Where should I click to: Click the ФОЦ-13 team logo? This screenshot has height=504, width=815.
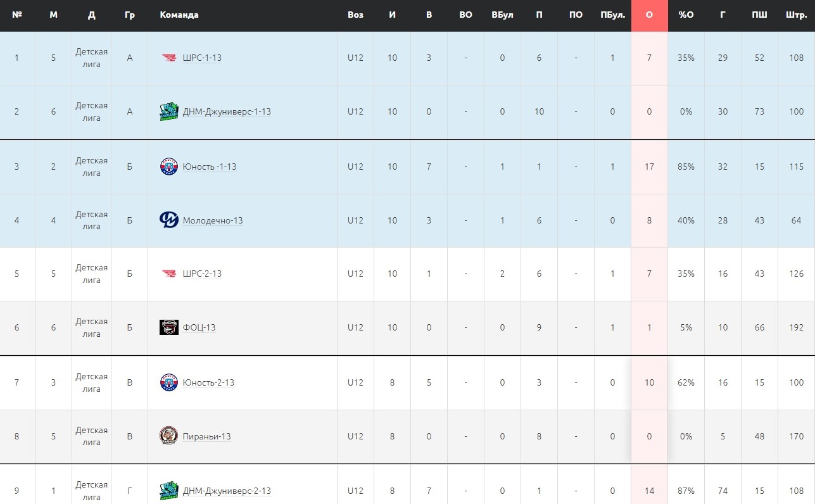[x=169, y=327]
